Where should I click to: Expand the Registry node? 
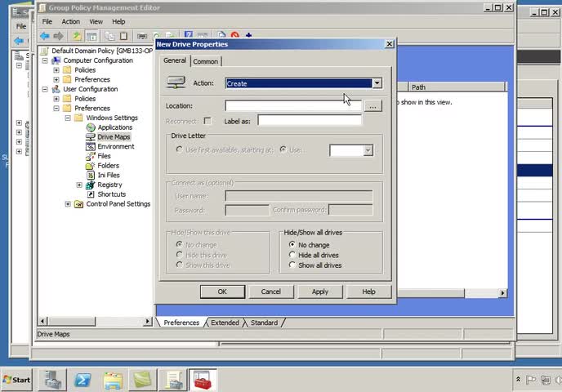click(79, 185)
